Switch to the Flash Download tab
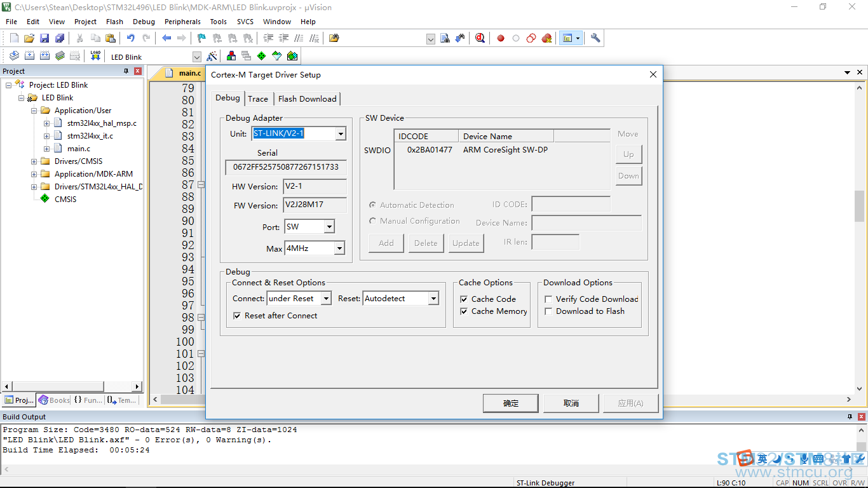Viewport: 868px width, 488px height. coord(308,98)
